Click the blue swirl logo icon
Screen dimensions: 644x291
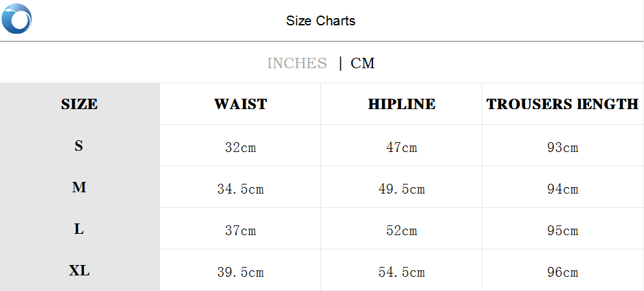[17, 19]
